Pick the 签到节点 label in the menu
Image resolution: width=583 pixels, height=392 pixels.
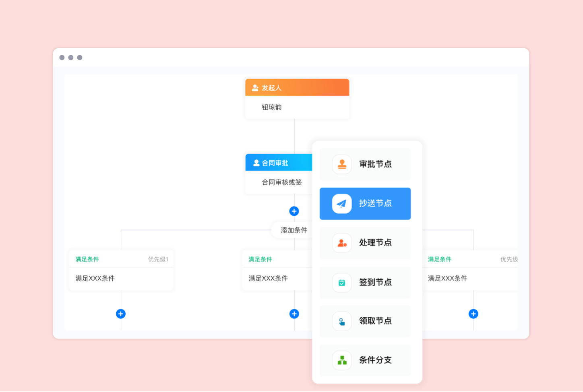(375, 283)
